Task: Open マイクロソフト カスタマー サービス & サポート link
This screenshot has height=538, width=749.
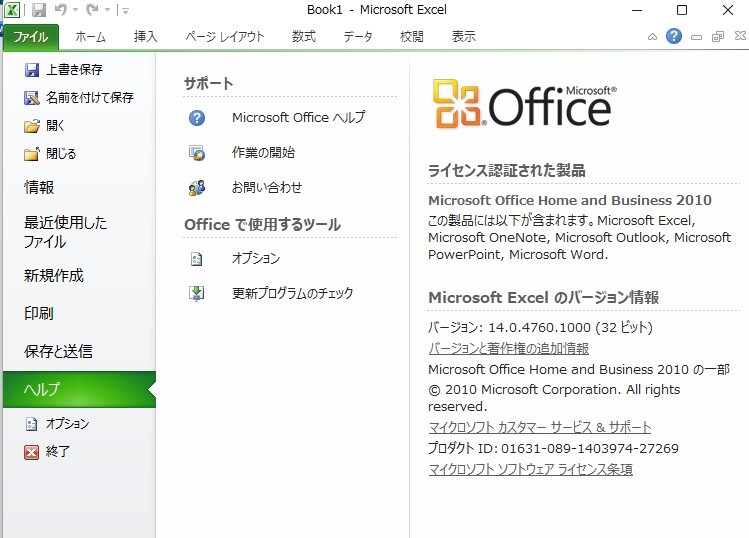Action: 540,427
